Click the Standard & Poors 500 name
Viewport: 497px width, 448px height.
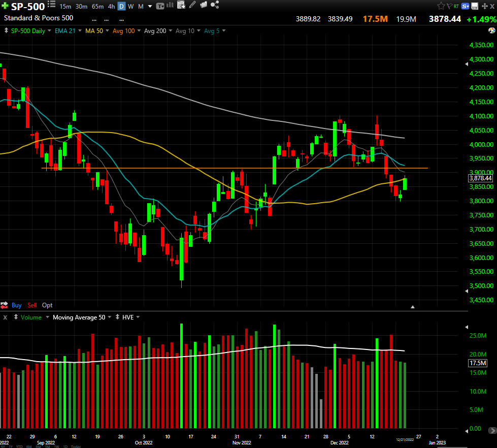coord(39,18)
